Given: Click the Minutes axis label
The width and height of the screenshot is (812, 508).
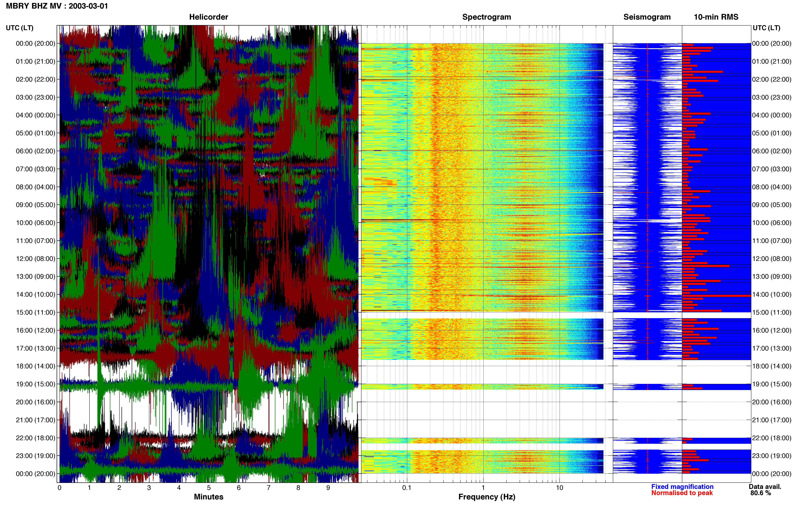Looking at the screenshot, I should coord(209,497).
